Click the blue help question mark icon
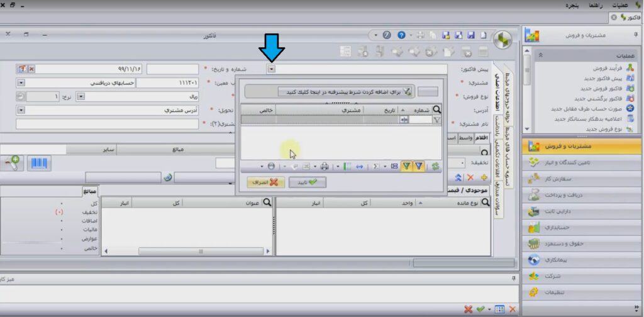 click(401, 35)
